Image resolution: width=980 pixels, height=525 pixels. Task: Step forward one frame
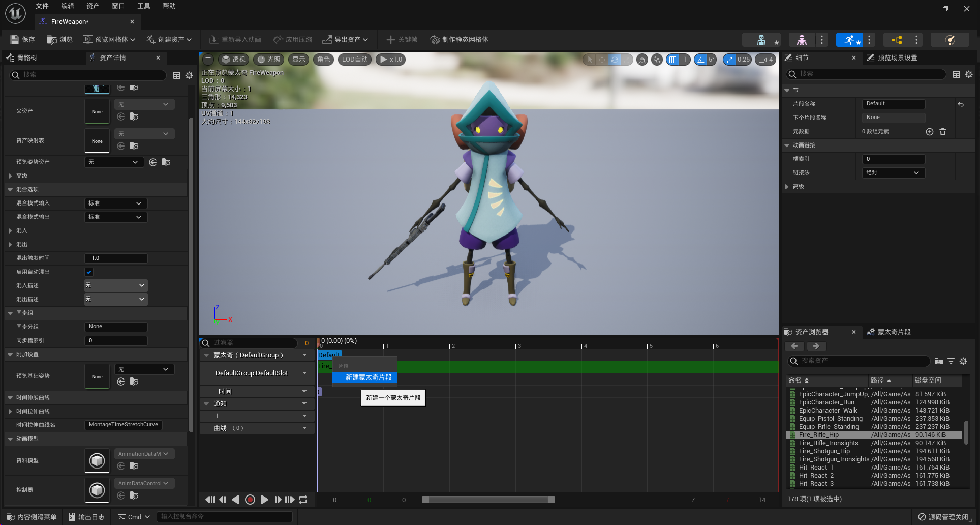(278, 500)
